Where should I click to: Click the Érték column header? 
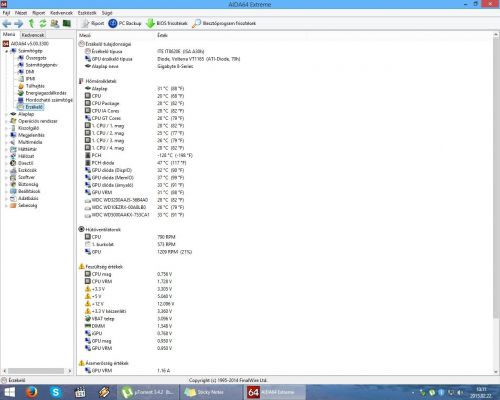pos(162,35)
